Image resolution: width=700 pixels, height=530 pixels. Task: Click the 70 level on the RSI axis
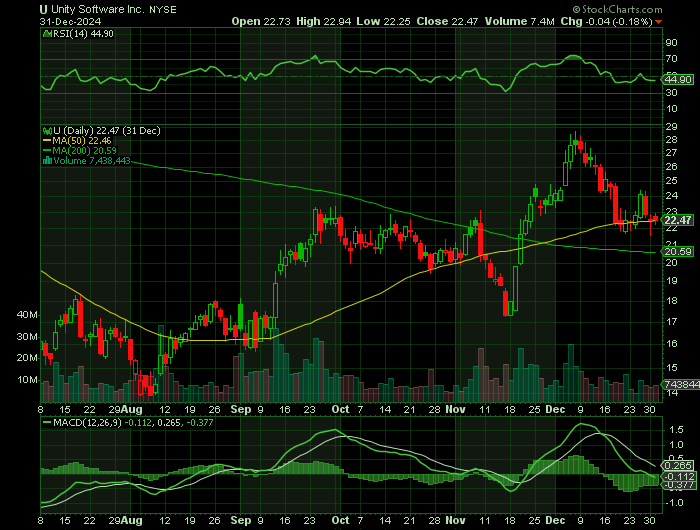[x=671, y=59]
